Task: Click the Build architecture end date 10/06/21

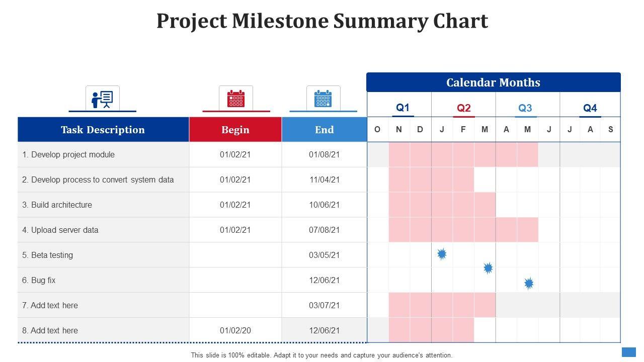Action: click(325, 205)
